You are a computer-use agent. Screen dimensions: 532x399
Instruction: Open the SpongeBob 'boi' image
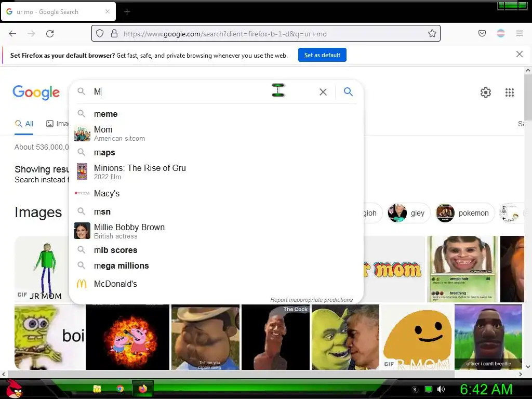click(x=49, y=337)
